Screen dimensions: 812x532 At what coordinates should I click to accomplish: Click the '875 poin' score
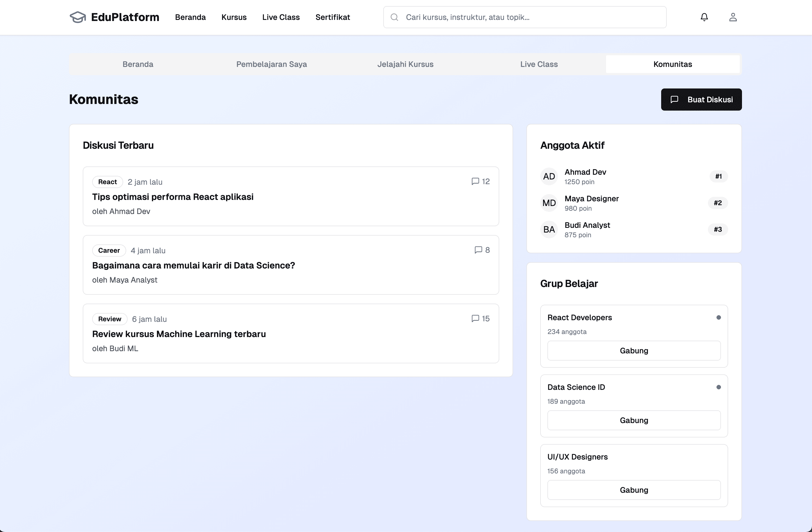(578, 235)
